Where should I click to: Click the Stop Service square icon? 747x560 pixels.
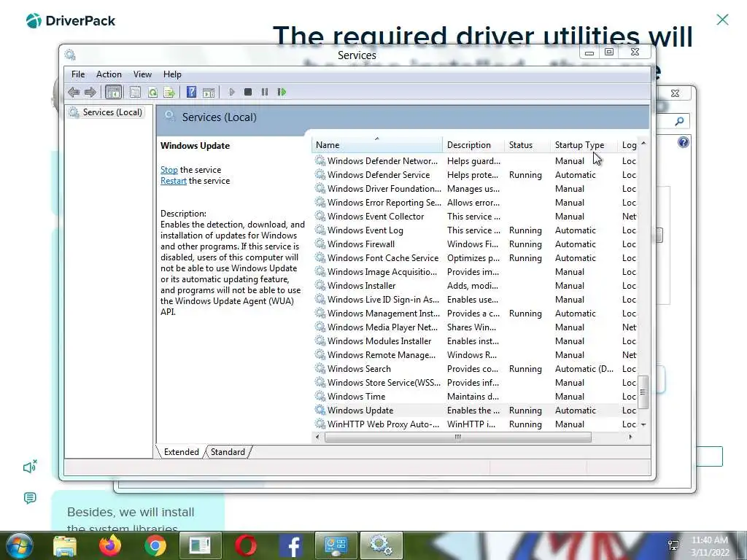click(248, 92)
